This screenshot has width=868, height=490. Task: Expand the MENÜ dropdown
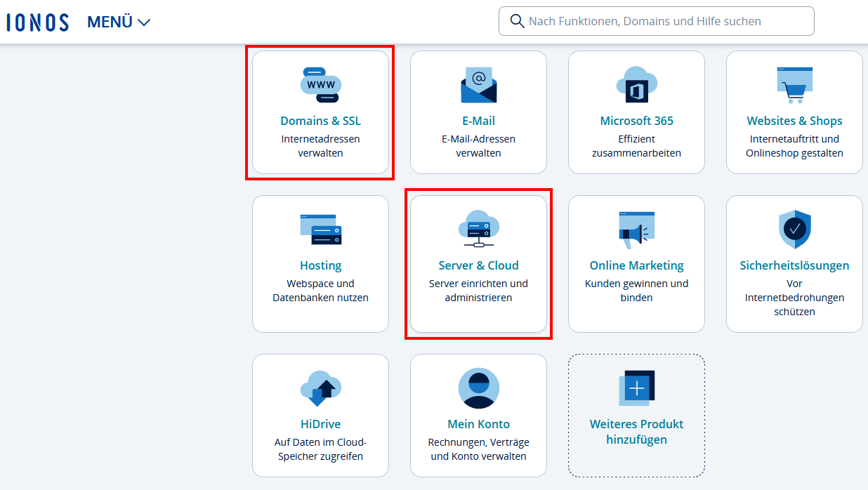[119, 22]
